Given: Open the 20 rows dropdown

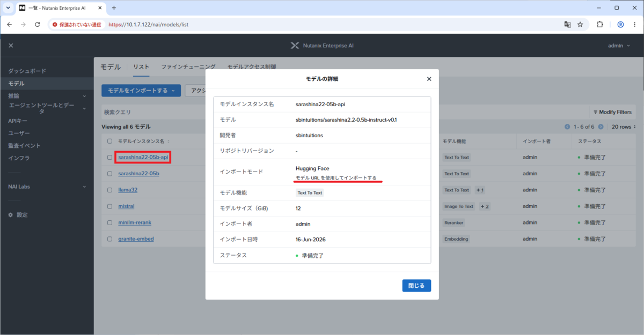Looking at the screenshot, I should [x=624, y=127].
